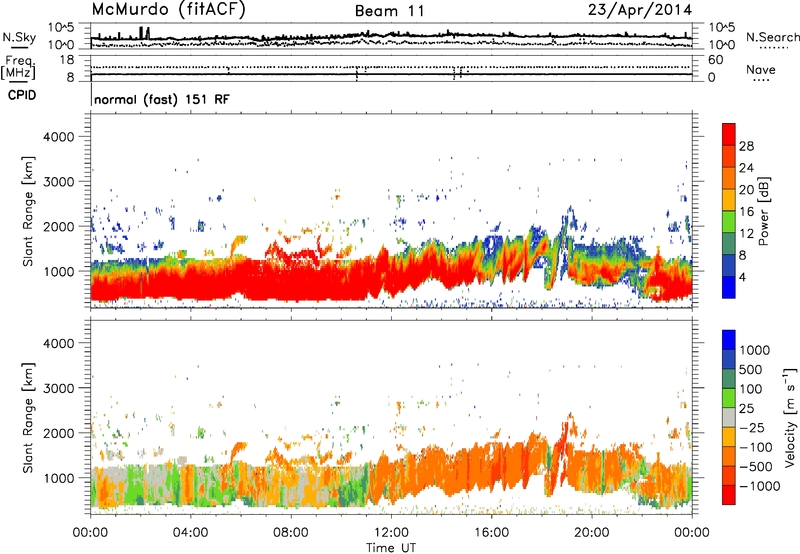Click the 'CPID' label

click(x=22, y=95)
